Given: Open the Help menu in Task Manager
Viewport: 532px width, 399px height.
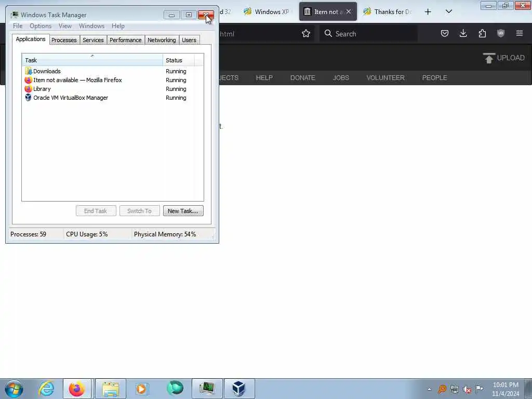Looking at the screenshot, I should coord(118,26).
